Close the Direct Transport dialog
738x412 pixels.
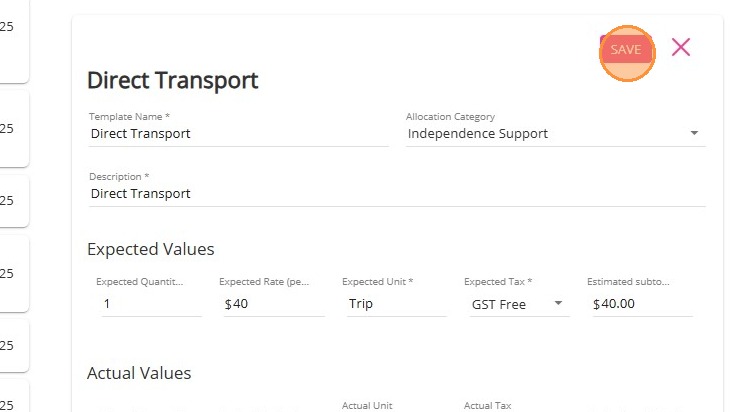(681, 47)
